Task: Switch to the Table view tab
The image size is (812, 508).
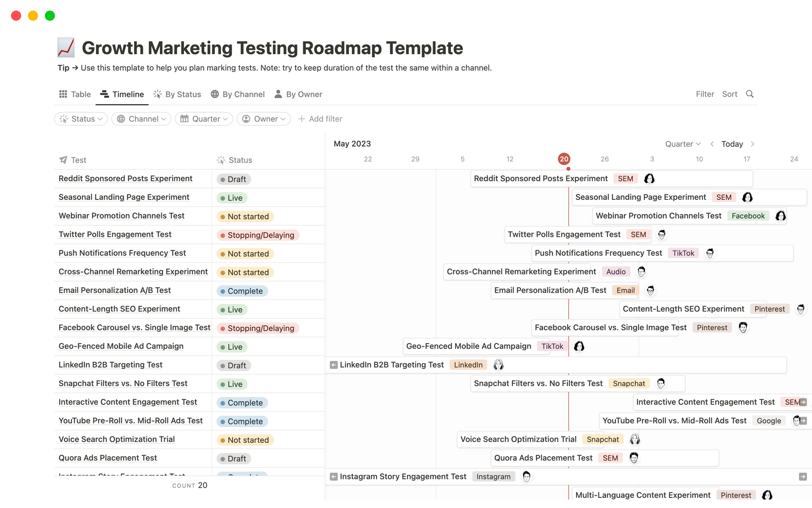Action: [x=75, y=94]
